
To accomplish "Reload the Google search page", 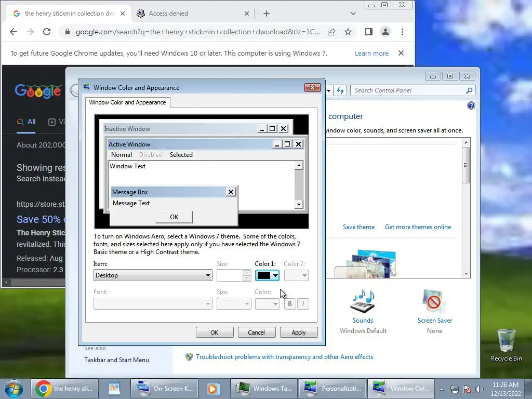I will pyautogui.click(x=47, y=32).
